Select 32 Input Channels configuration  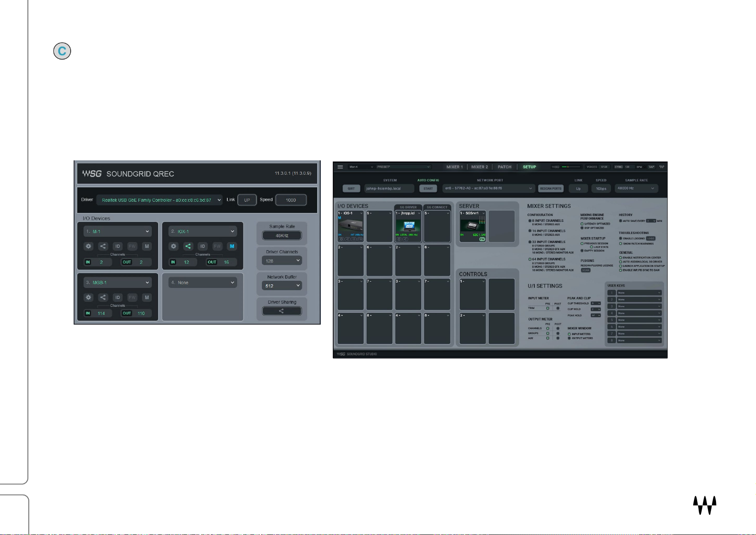(x=530, y=242)
